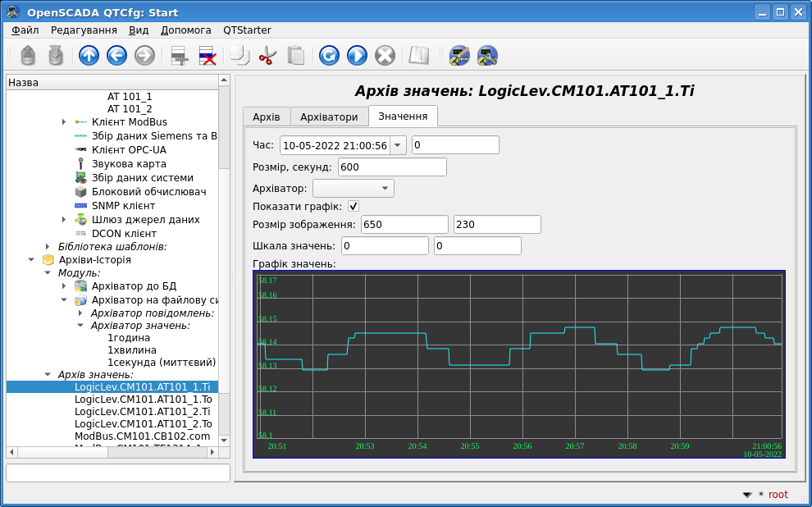Stop refresh with the grey X icon
Image resolution: width=812 pixels, height=507 pixels.
pyautogui.click(x=385, y=56)
